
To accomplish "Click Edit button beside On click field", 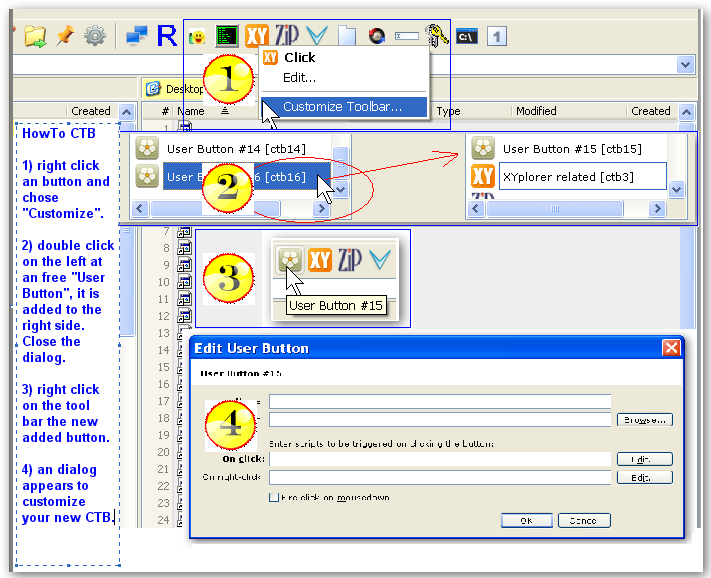I will [644, 459].
